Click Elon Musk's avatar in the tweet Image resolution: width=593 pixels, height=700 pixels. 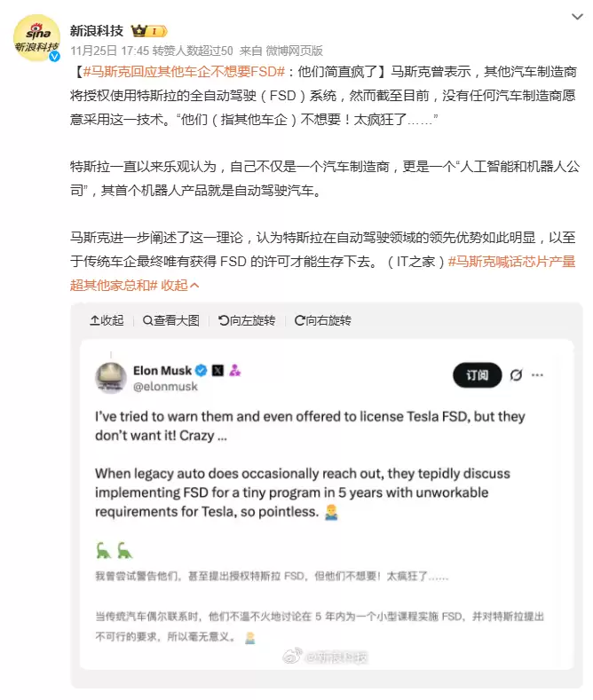pos(111,377)
